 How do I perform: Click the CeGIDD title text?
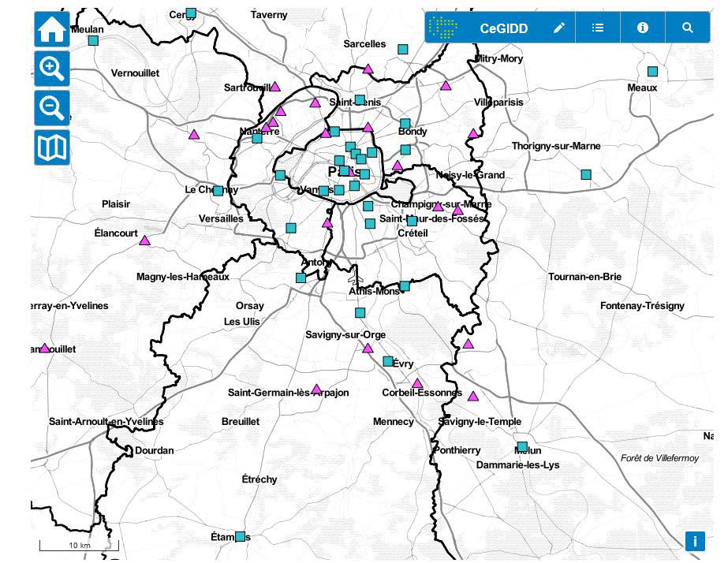[504, 28]
